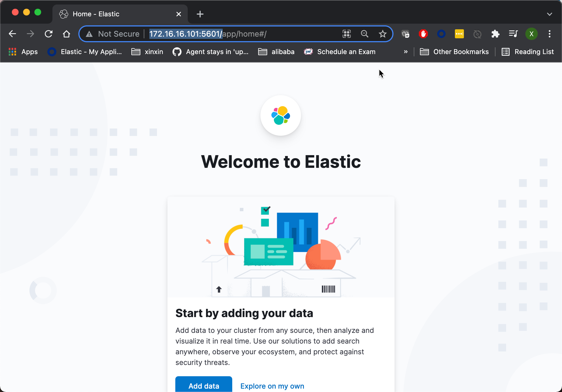The height and width of the screenshot is (392, 562).
Task: Select the Home - Elastic tab
Action: pos(113,14)
